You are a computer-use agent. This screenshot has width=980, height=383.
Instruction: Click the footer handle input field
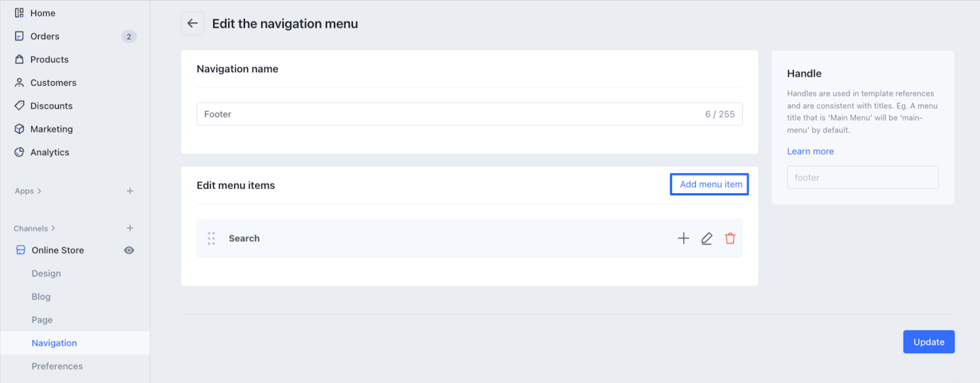point(862,177)
